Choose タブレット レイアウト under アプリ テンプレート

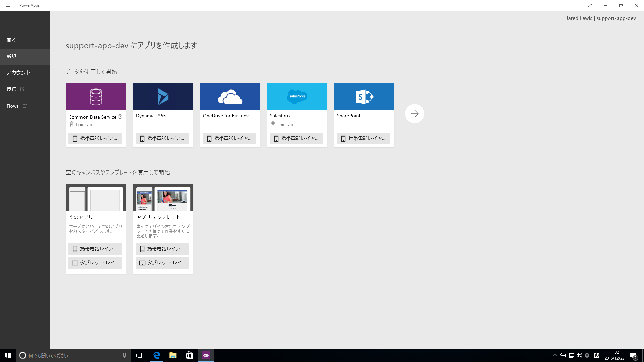point(162,263)
